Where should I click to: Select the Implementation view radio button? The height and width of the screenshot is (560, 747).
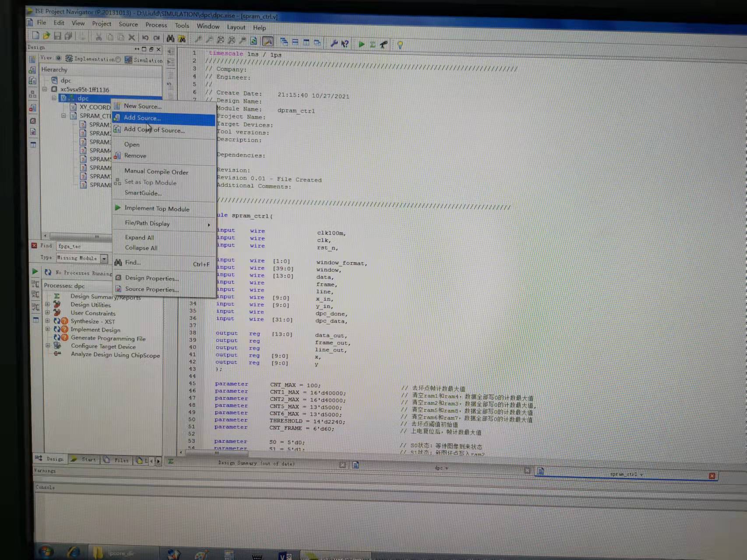pos(59,58)
